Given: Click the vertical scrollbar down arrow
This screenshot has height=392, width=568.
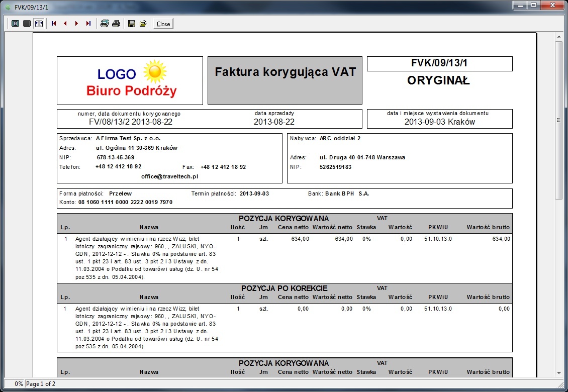Looking at the screenshot, I should click(559, 373).
